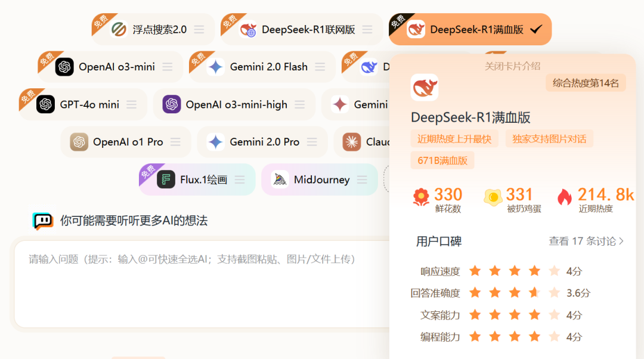Select the 浮点搜索2.0 model chip

154,30
